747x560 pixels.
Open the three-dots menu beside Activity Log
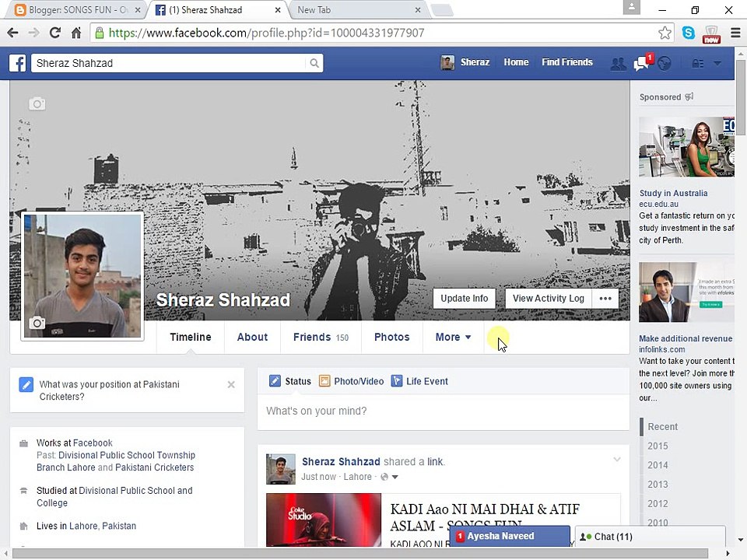(605, 299)
